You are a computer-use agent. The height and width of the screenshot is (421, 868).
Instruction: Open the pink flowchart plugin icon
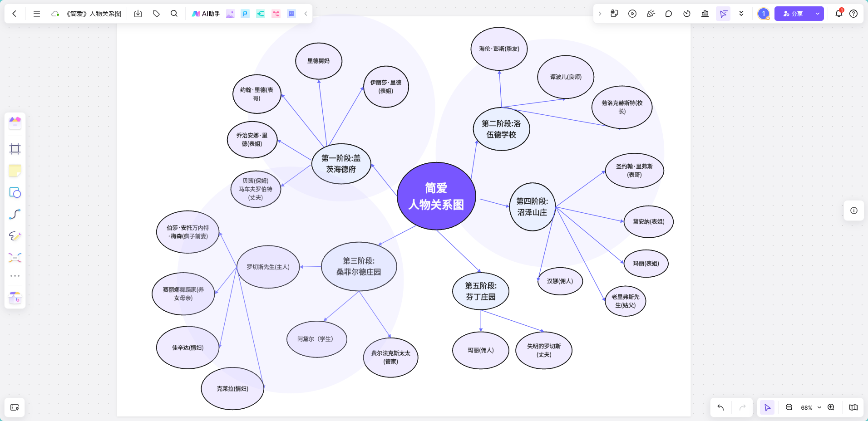click(276, 14)
